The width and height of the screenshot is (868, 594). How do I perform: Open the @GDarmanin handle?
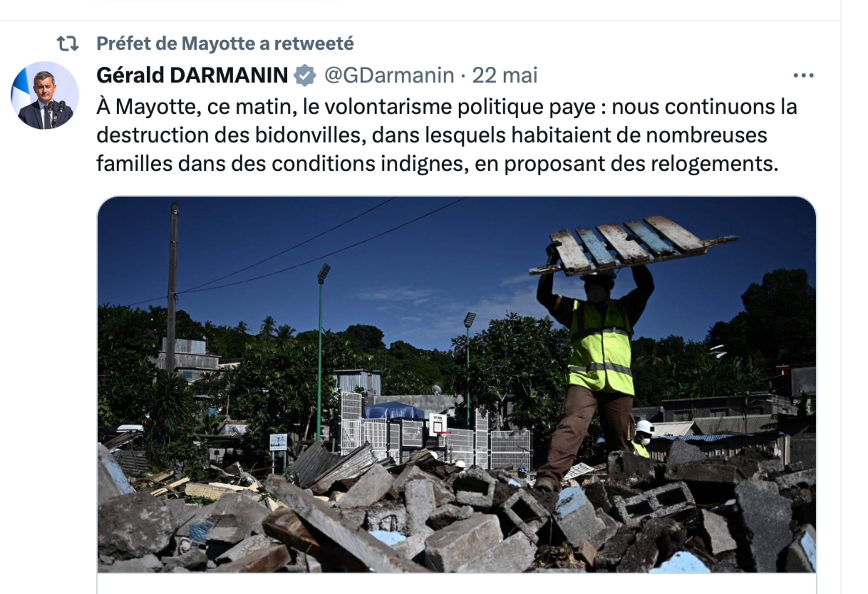point(389,75)
